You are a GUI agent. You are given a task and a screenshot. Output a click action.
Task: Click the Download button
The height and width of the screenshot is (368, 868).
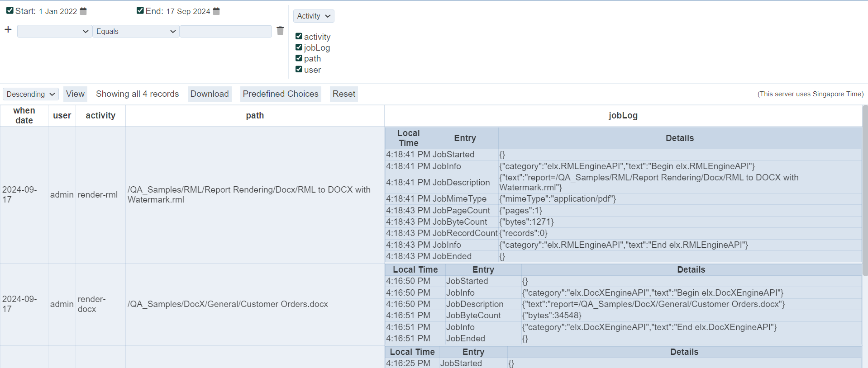(210, 94)
